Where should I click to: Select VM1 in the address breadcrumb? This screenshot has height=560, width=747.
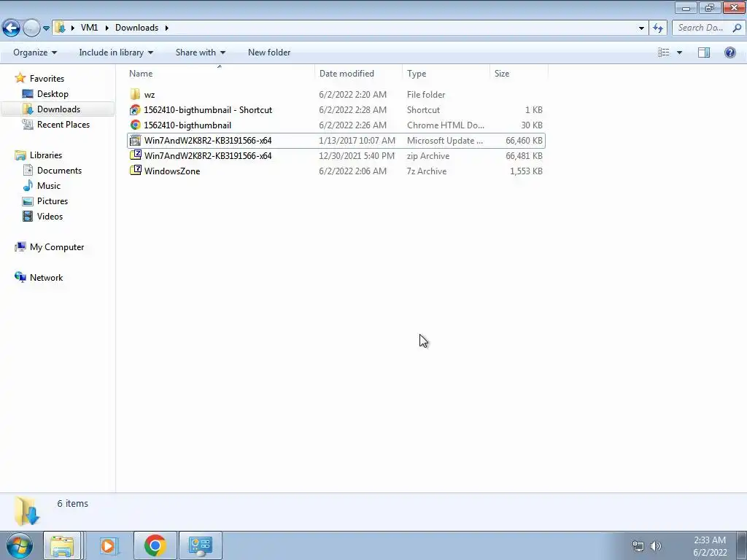coord(89,28)
